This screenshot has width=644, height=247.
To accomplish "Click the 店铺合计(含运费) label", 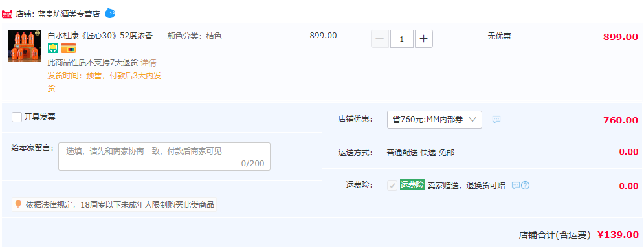I will (555, 235).
